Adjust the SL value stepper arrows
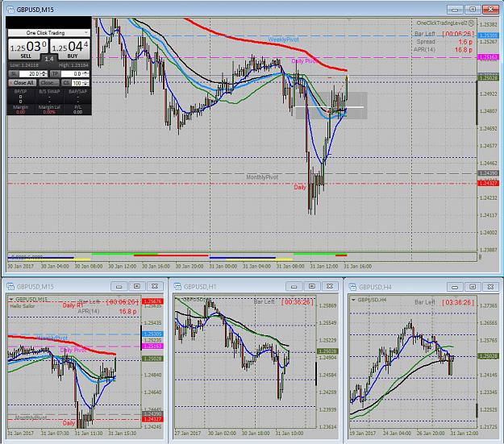The height and width of the screenshot is (444, 504). point(44,74)
